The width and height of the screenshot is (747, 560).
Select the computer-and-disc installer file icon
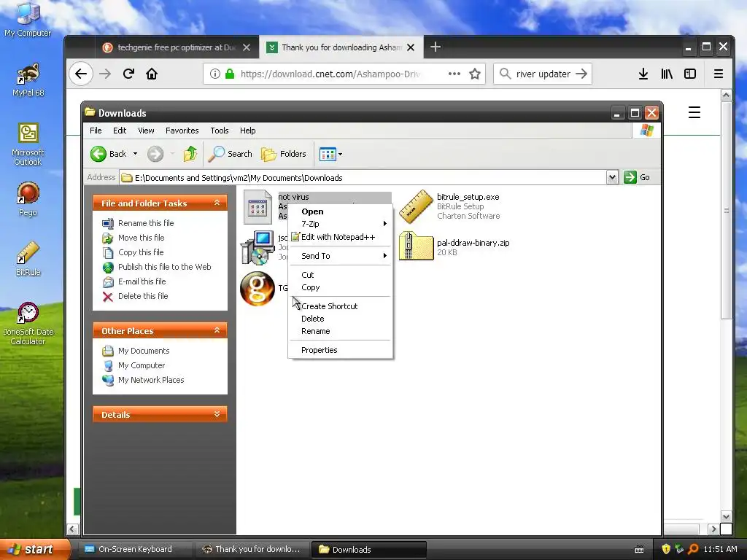point(258,248)
